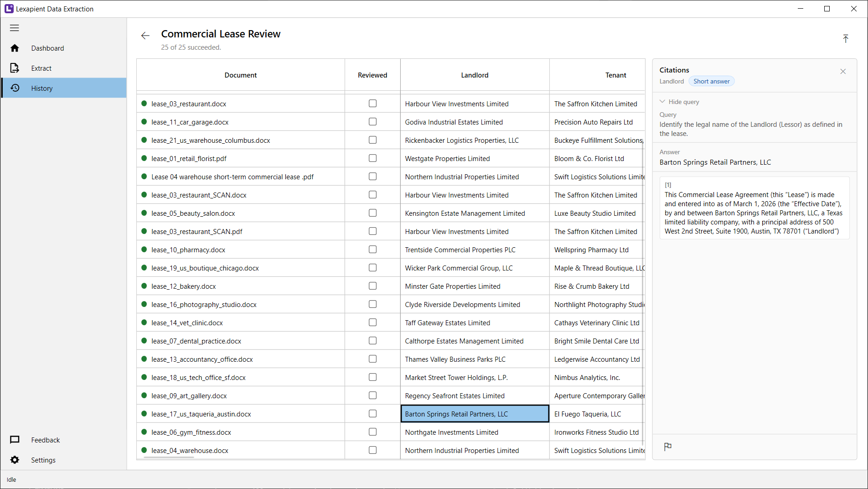
Task: Click the Landlord column header
Action: (x=475, y=75)
